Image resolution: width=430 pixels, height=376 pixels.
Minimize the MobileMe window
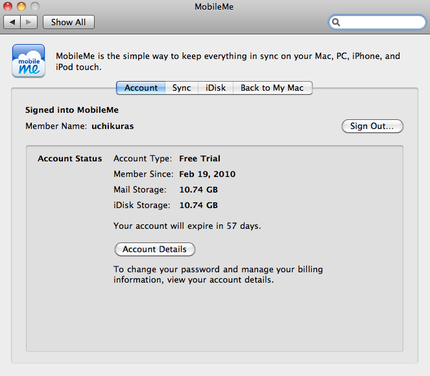(21, 6)
